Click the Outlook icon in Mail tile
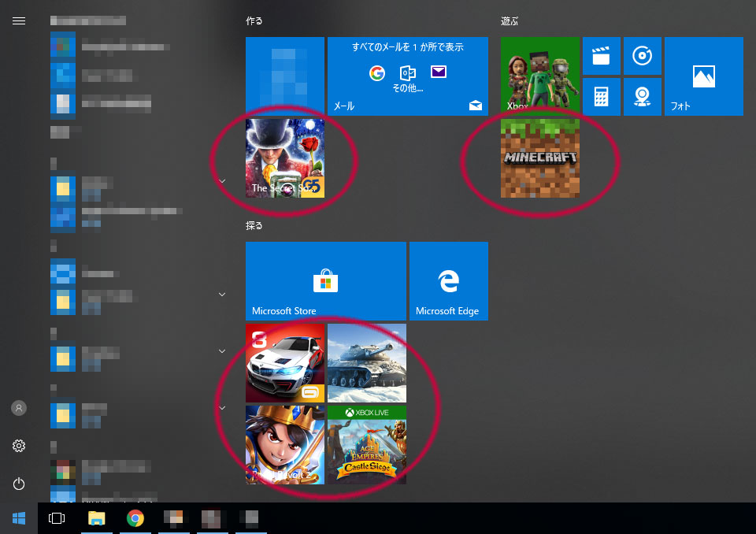Screen dimensions: 756x534 pyautogui.click(x=408, y=72)
